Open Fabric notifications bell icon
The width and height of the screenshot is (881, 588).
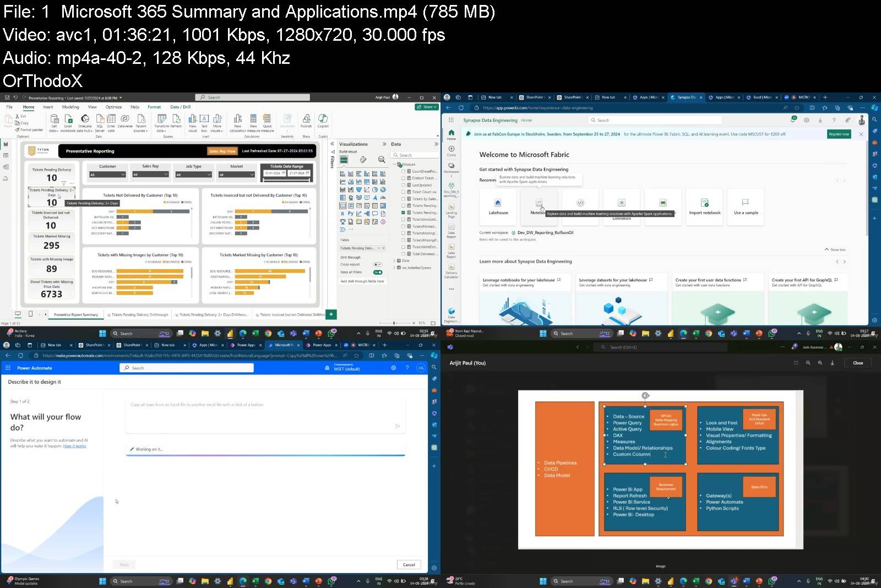pyautogui.click(x=793, y=120)
